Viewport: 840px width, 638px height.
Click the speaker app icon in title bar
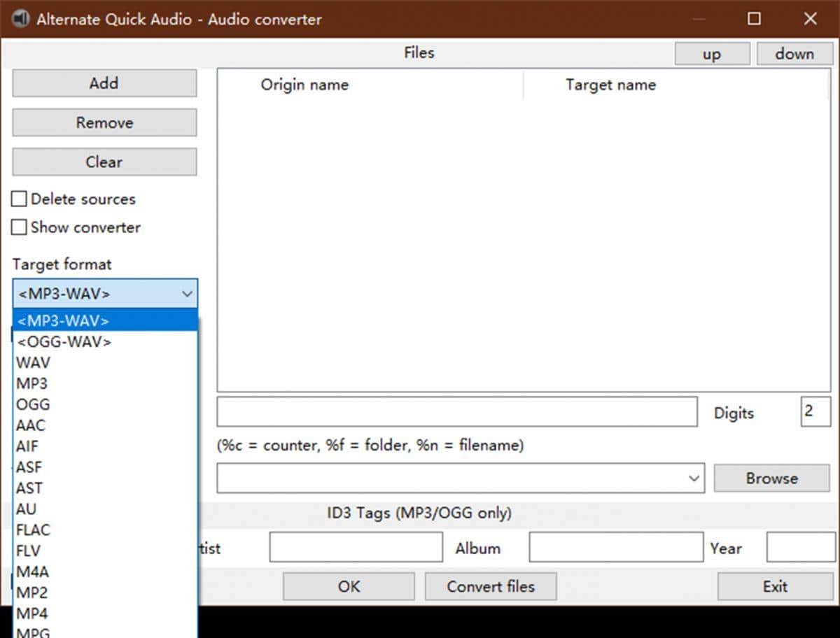(21, 19)
